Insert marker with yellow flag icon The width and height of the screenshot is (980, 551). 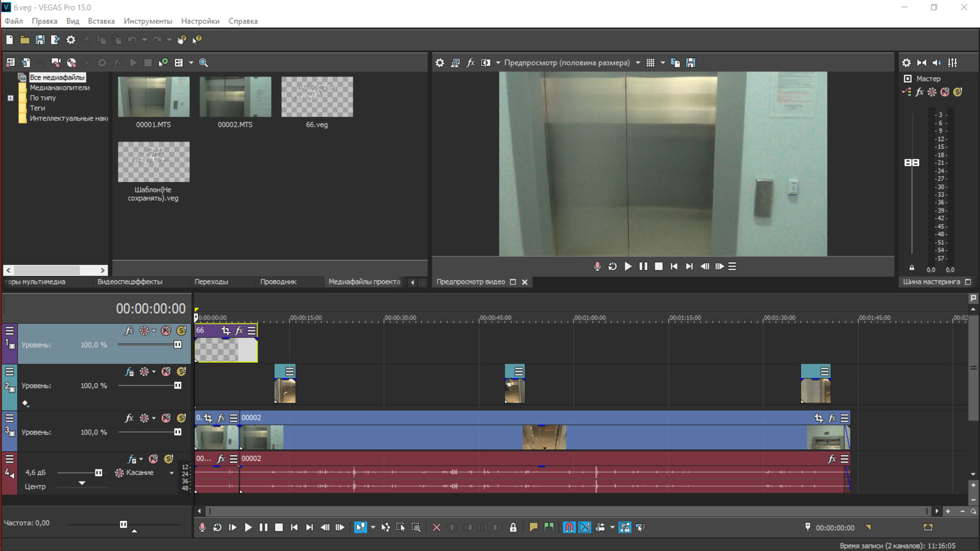point(533,528)
